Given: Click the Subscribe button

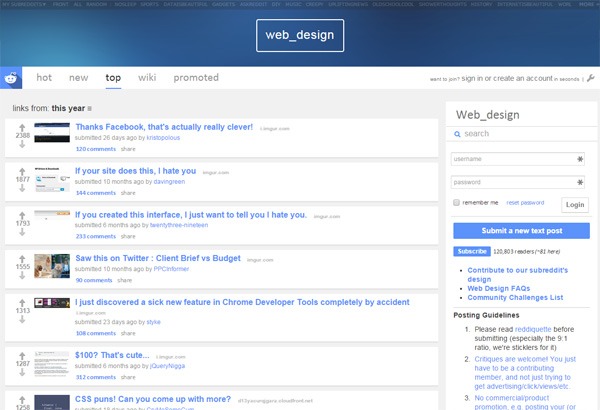Looking at the screenshot, I should 472,252.
